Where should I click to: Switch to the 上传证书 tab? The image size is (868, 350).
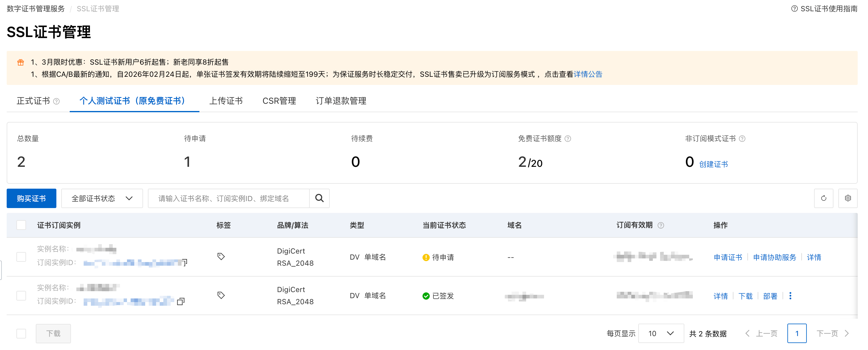click(226, 100)
